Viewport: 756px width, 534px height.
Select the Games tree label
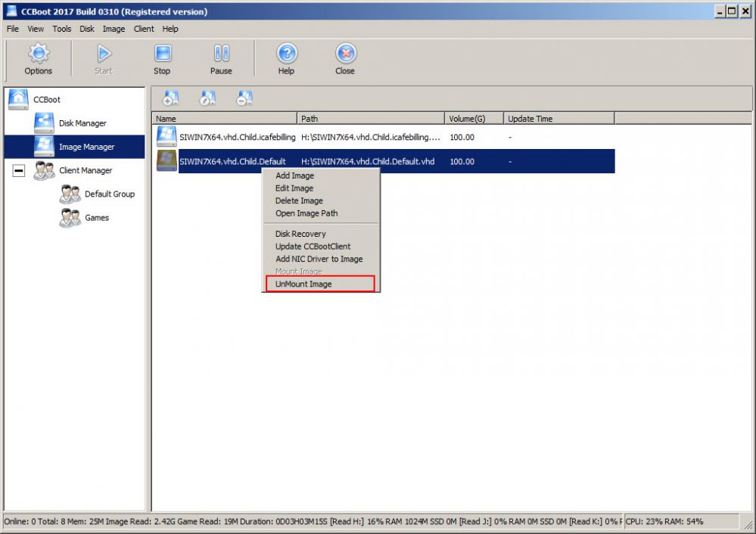[x=97, y=217]
